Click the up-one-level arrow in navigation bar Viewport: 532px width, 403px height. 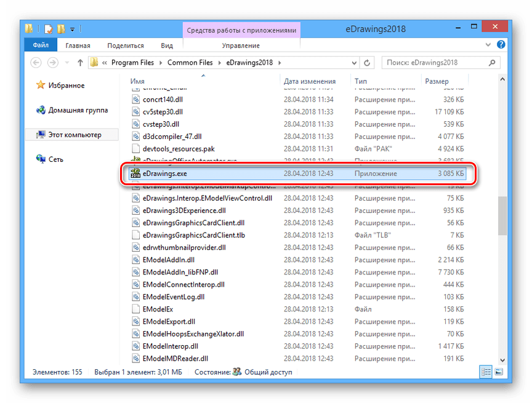point(80,63)
